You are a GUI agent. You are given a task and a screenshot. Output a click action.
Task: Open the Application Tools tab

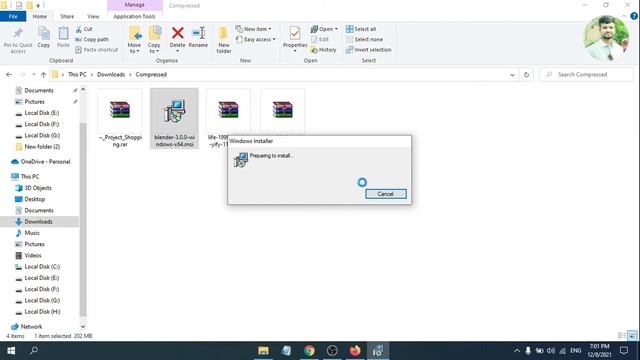point(134,16)
